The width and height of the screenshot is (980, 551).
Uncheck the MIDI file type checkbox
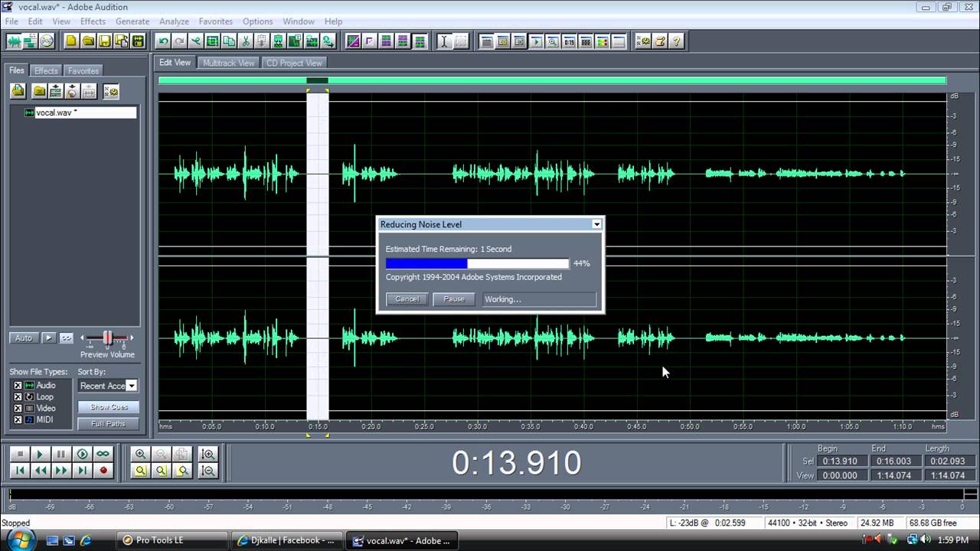coord(18,420)
